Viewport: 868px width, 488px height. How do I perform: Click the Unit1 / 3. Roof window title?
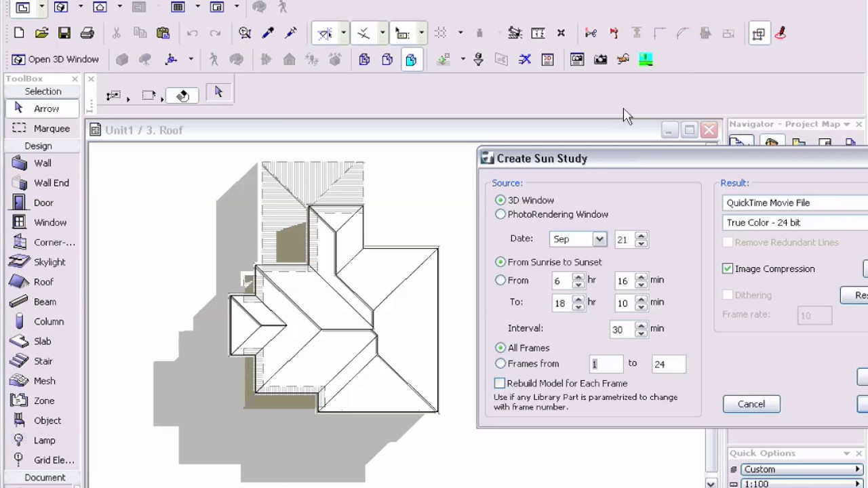[x=144, y=130]
